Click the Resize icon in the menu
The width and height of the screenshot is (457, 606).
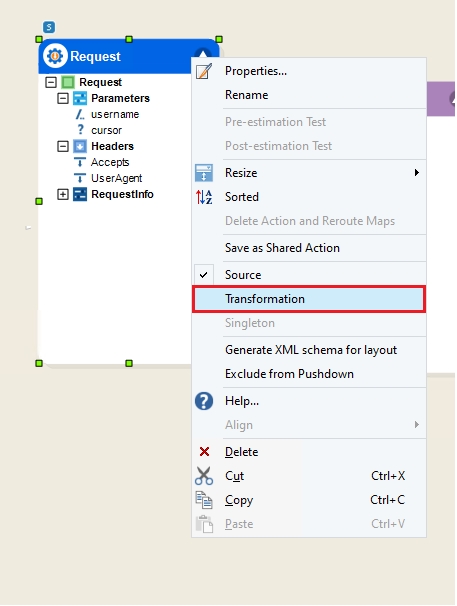pyautogui.click(x=204, y=173)
